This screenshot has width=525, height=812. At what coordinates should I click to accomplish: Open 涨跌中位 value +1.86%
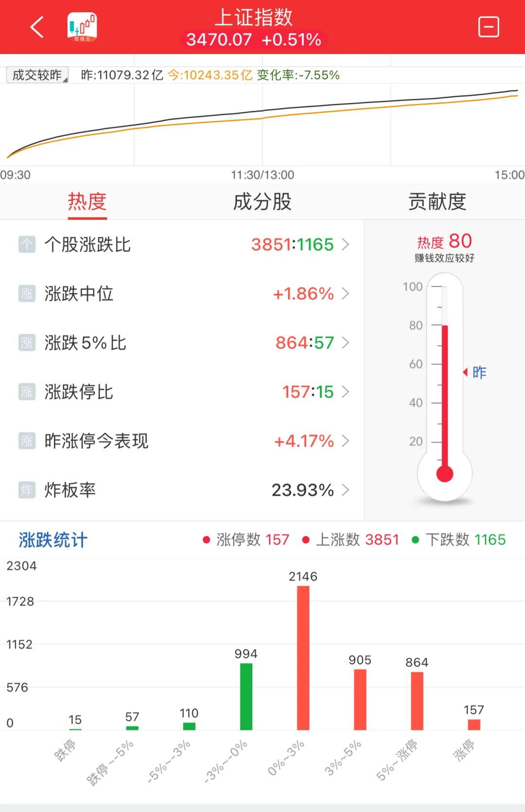click(303, 293)
